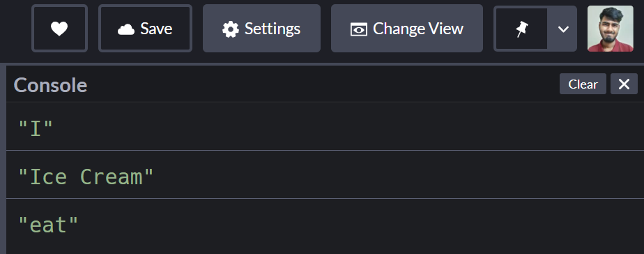Save the pen using the Save label

click(x=156, y=29)
